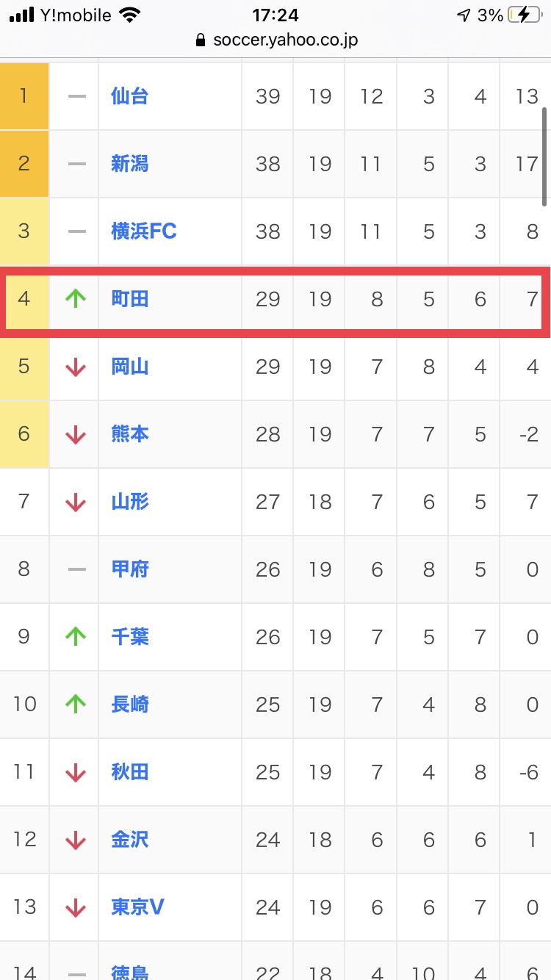Open the 山形 team link
The image size is (551, 980).
point(130,502)
